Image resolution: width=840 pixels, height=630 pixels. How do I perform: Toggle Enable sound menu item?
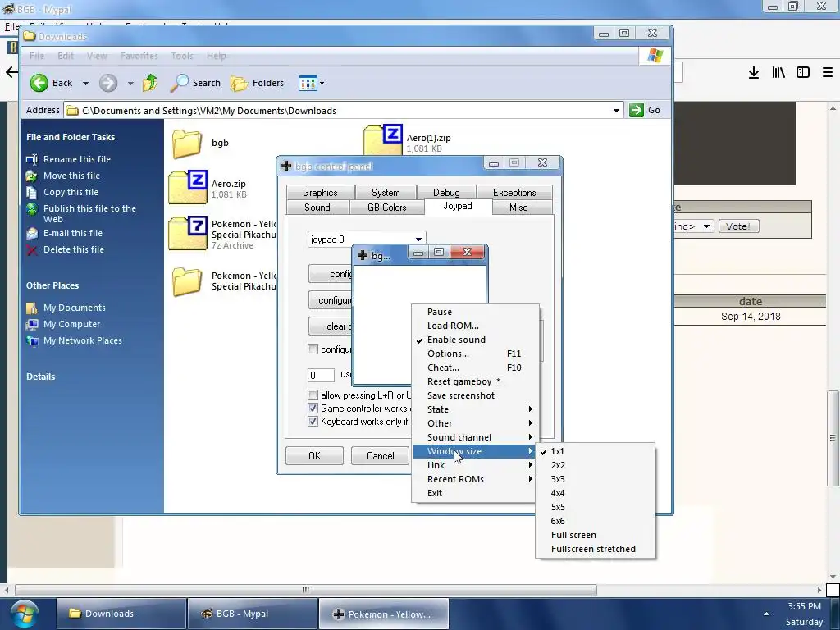[x=475, y=340]
